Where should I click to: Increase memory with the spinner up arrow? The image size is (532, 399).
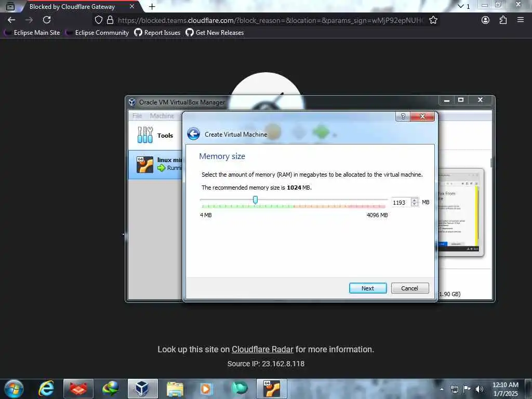[414, 200]
